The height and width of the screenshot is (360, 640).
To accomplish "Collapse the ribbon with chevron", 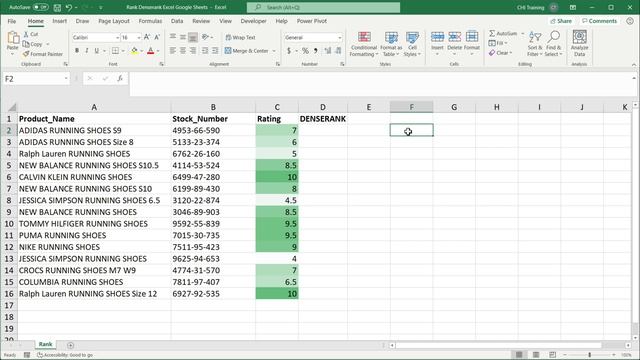I will (x=634, y=64).
